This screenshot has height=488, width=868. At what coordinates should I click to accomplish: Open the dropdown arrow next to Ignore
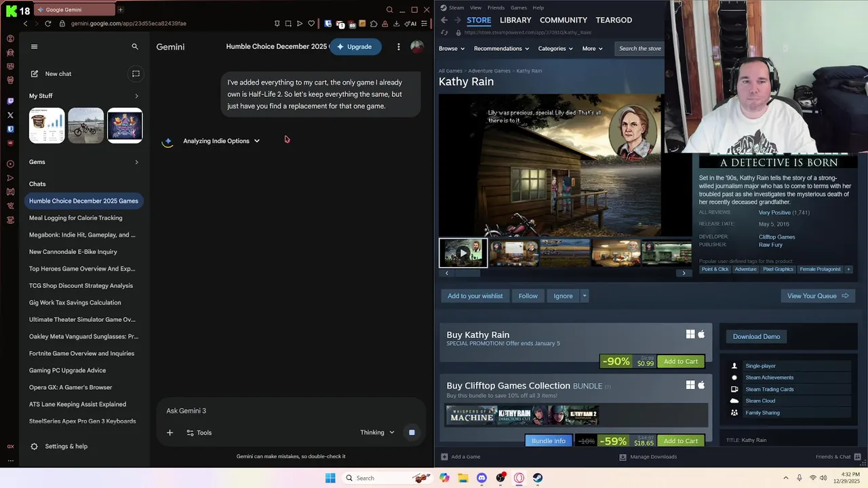pyautogui.click(x=584, y=296)
